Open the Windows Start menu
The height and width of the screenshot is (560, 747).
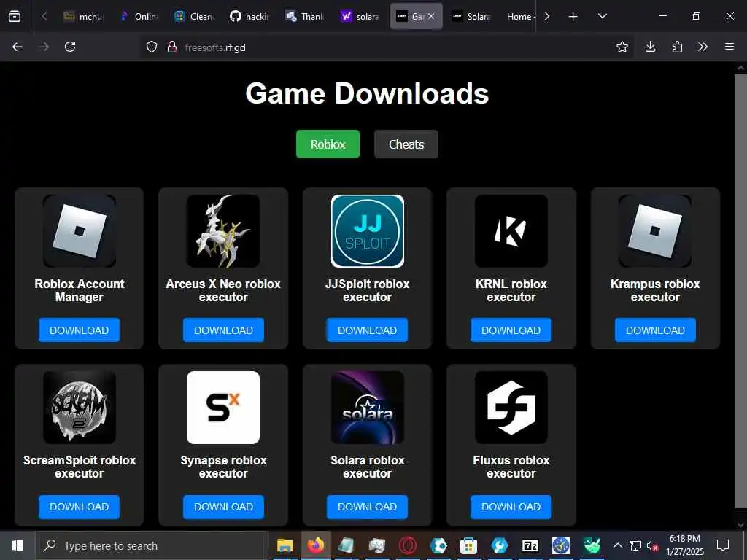click(18, 545)
